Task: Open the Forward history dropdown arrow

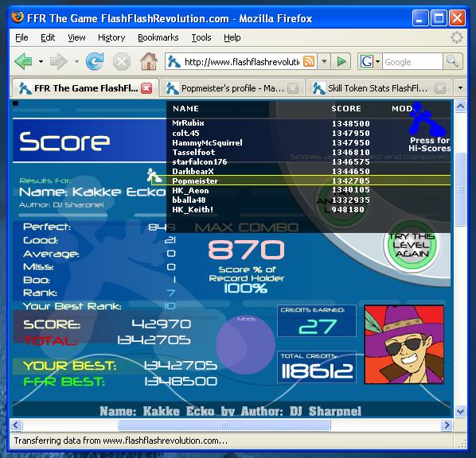Action: tap(76, 61)
